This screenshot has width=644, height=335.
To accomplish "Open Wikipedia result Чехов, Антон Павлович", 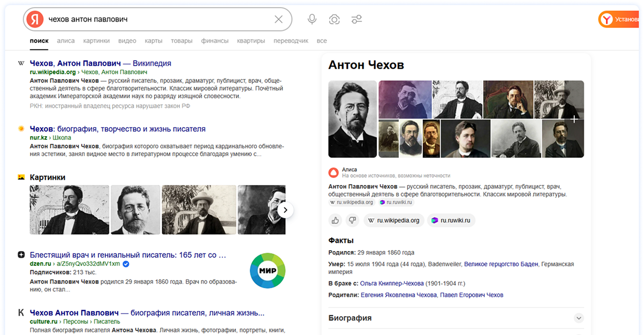I will pos(101,64).
